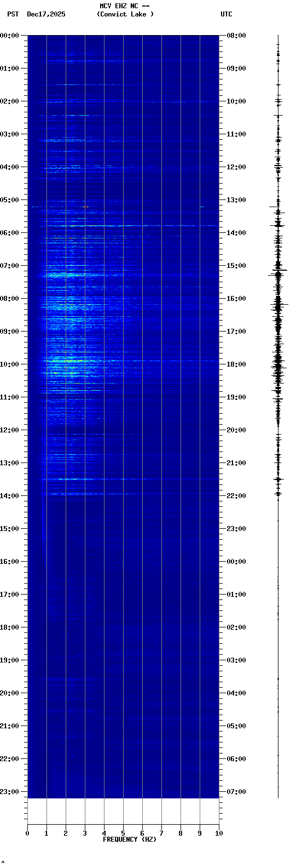Select the UTC 08:00 time label
This screenshot has width=302, height=868.
236,36
